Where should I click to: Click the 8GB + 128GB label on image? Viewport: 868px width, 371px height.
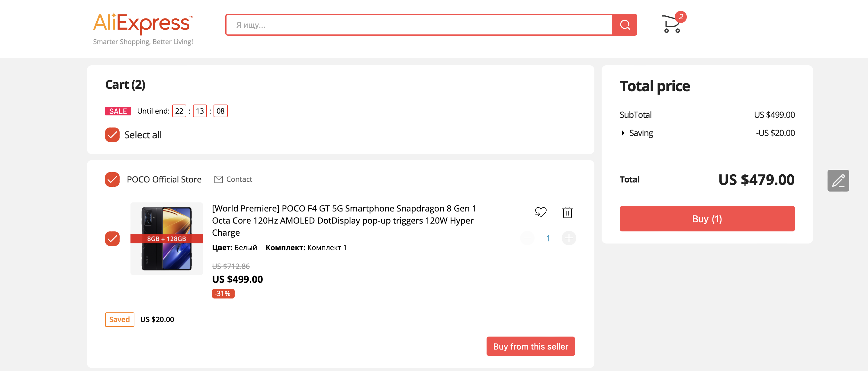coord(166,239)
